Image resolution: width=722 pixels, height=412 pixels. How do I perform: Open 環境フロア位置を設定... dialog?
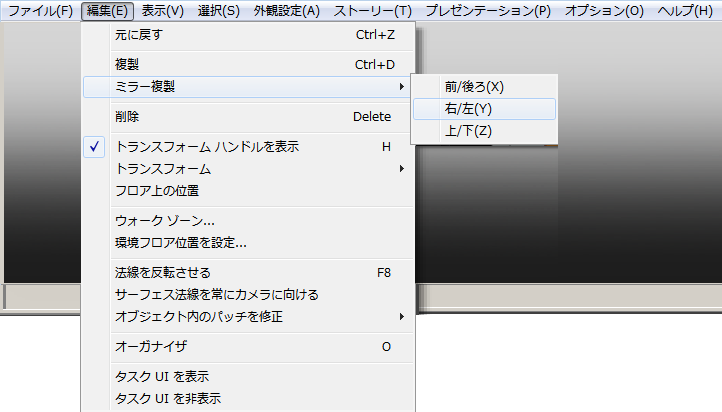click(249, 243)
